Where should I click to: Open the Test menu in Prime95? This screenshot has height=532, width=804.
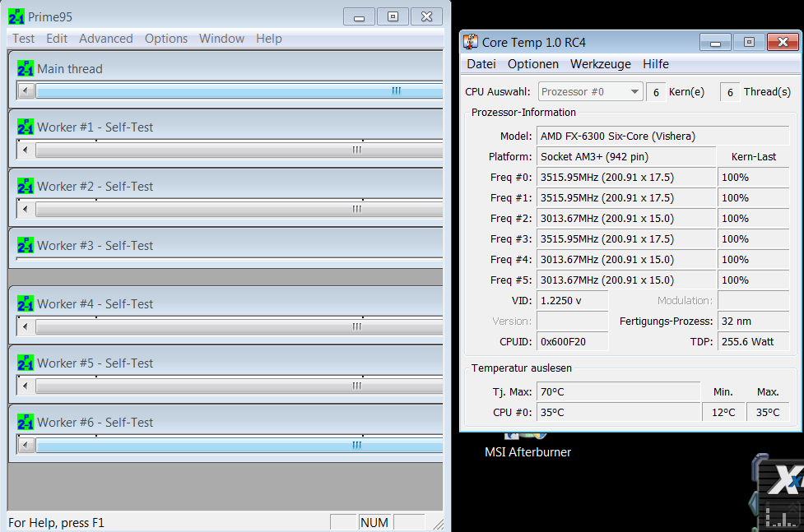point(23,39)
